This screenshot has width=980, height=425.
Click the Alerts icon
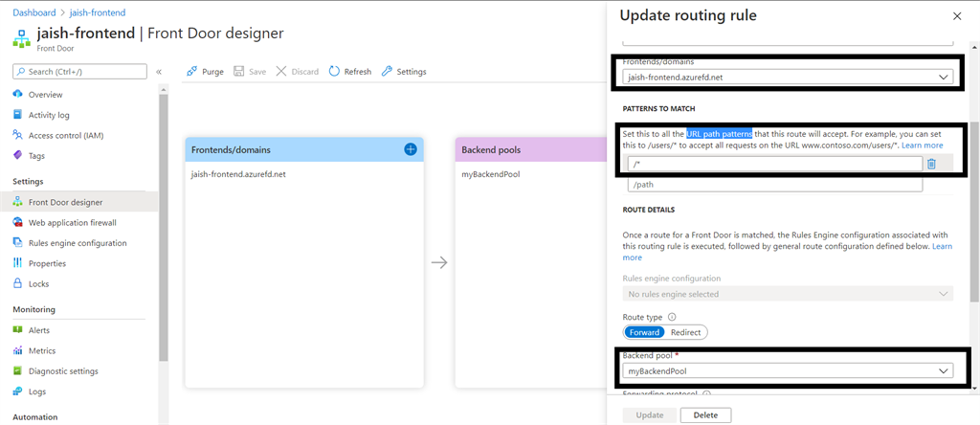pyautogui.click(x=17, y=330)
